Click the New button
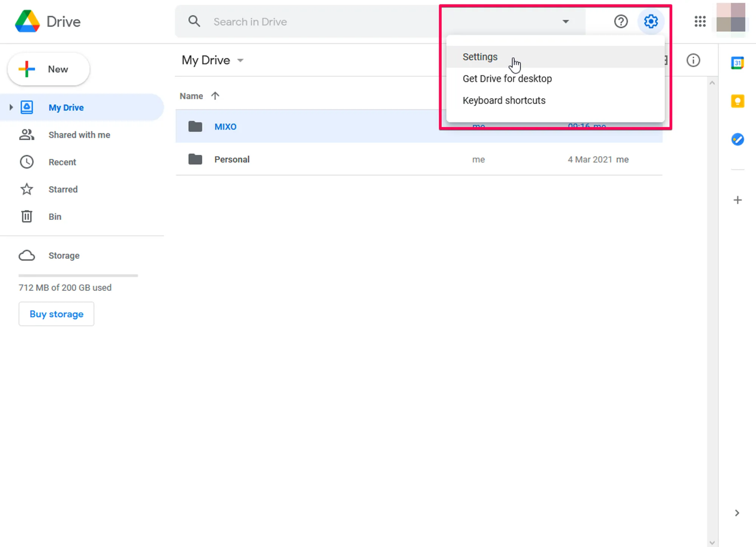Viewport: 756px width, 547px height. click(x=49, y=69)
